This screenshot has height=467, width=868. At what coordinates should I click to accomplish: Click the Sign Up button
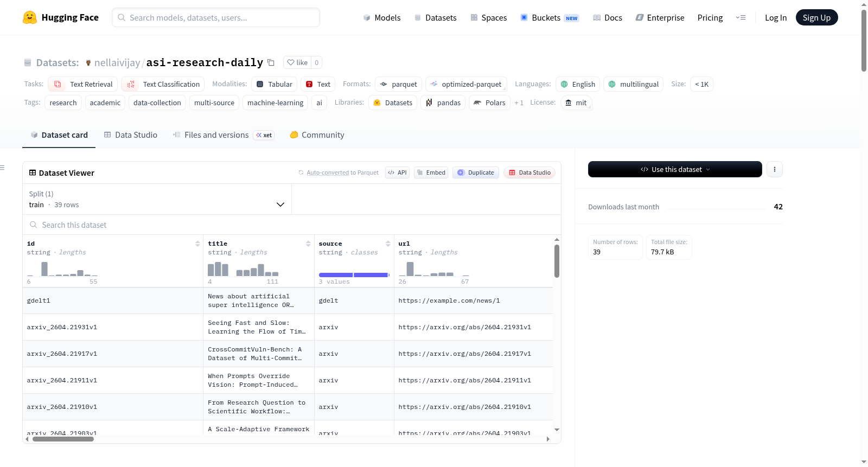point(816,17)
